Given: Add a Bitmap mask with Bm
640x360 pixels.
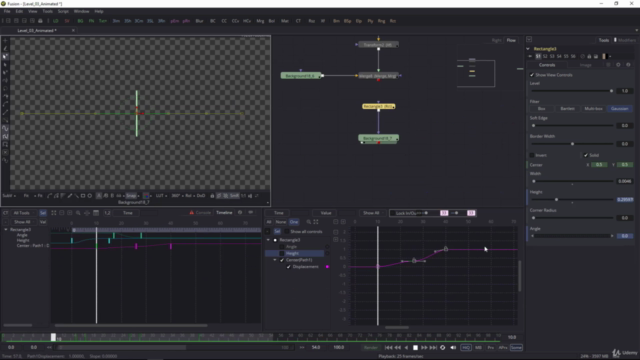Looking at the screenshot, I should (x=336, y=21).
